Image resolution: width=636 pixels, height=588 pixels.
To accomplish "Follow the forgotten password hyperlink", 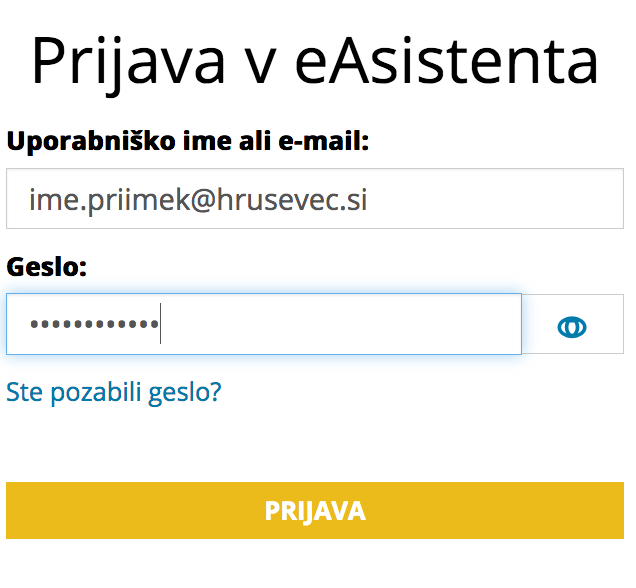I will 114,392.
